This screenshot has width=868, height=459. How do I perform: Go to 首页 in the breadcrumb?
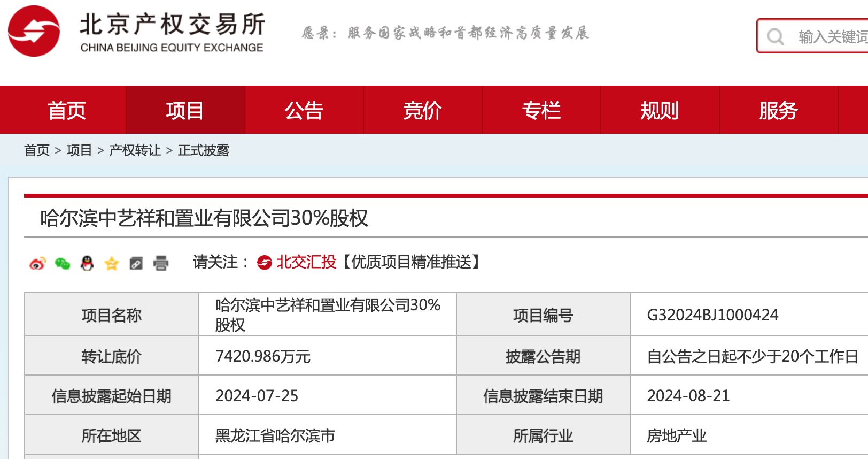tap(37, 150)
